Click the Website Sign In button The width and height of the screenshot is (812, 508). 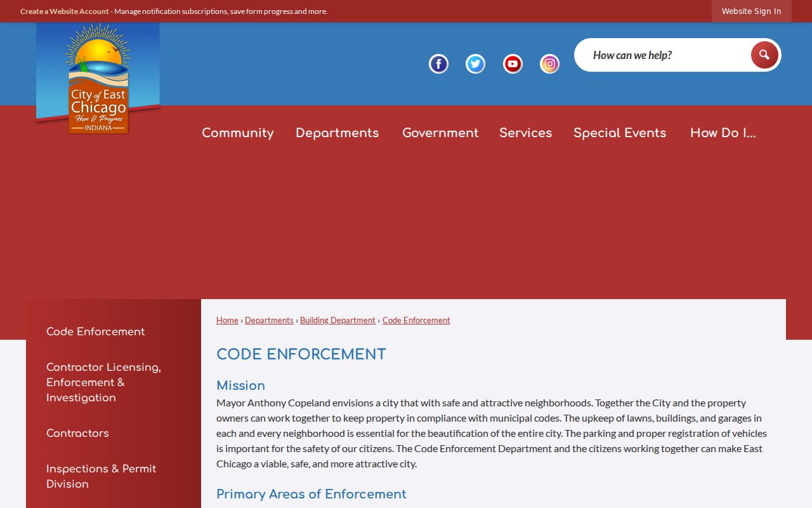point(752,11)
